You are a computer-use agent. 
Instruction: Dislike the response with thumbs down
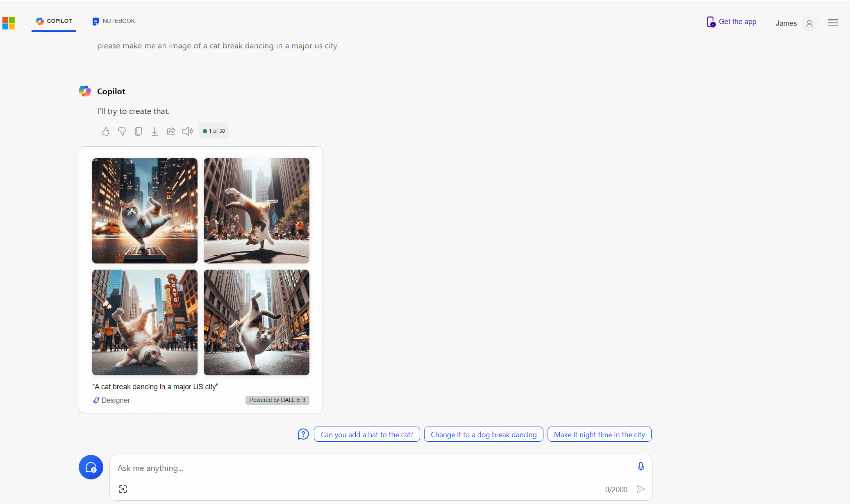pyautogui.click(x=122, y=131)
